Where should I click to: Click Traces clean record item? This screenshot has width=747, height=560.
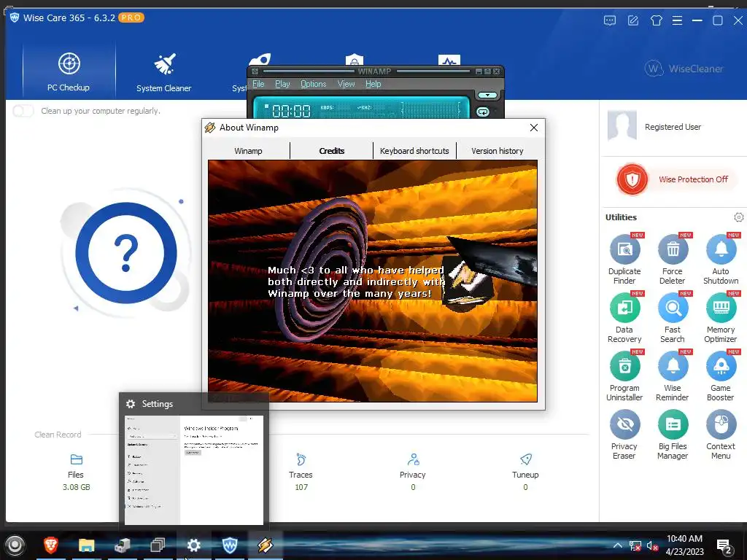pyautogui.click(x=301, y=472)
